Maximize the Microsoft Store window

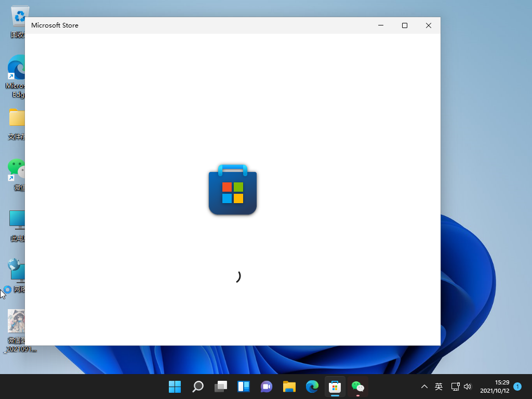point(405,25)
